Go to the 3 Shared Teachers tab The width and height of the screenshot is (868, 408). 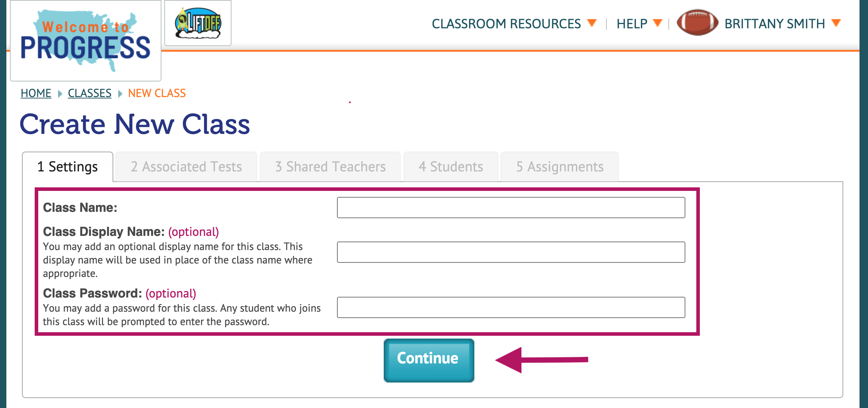(x=330, y=167)
